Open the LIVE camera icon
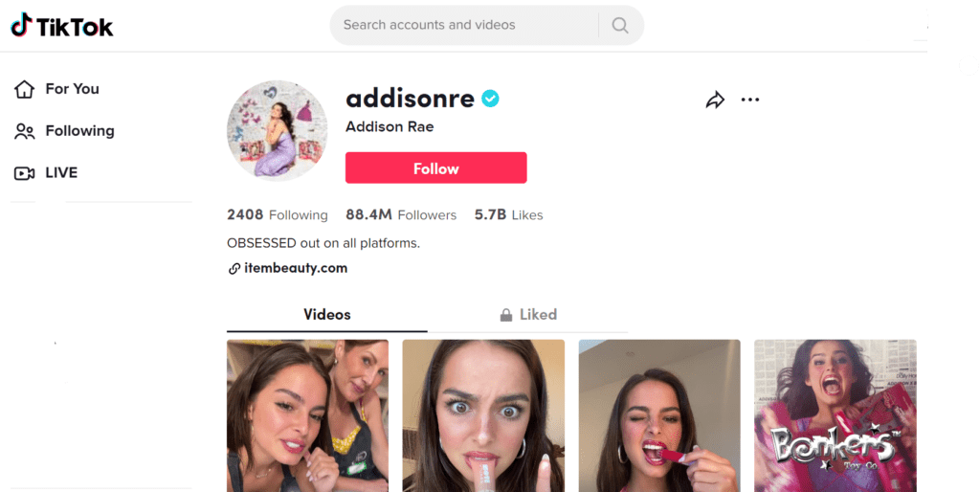Viewport: 980px width, 492px height. tap(24, 172)
